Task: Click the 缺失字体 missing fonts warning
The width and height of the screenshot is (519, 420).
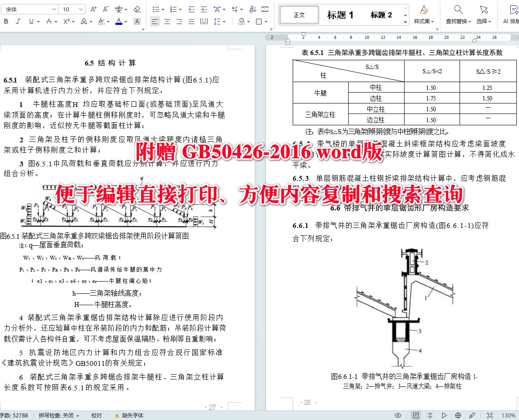Action: 129,415
